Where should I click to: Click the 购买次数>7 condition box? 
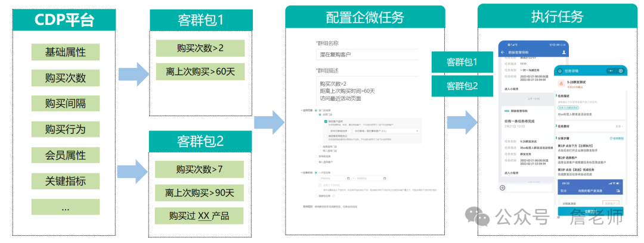(x=200, y=169)
